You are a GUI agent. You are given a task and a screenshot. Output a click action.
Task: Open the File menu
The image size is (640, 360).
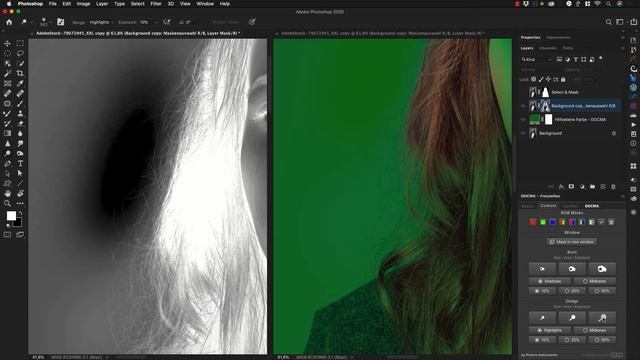pyautogui.click(x=53, y=4)
